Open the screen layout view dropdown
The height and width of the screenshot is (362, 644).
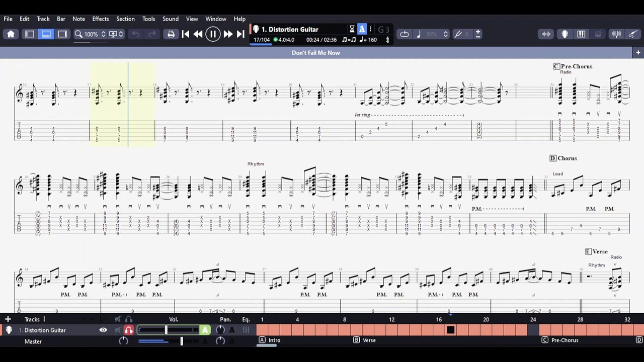(116, 34)
